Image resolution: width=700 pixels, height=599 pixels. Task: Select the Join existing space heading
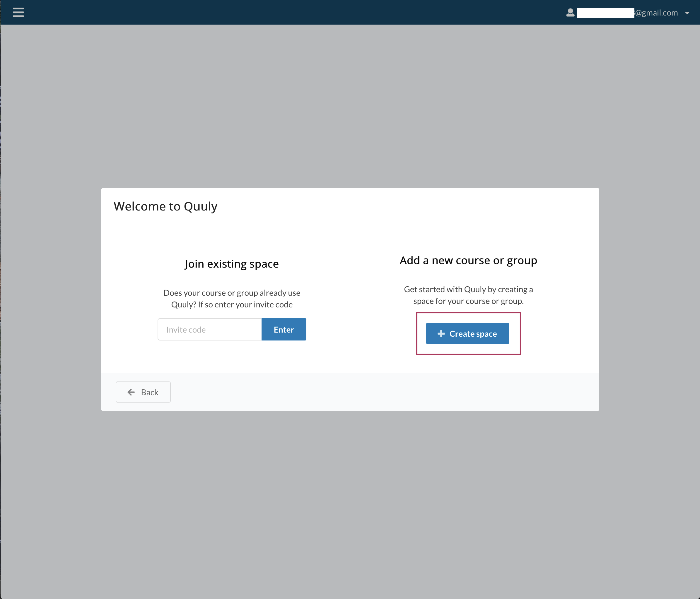232,264
